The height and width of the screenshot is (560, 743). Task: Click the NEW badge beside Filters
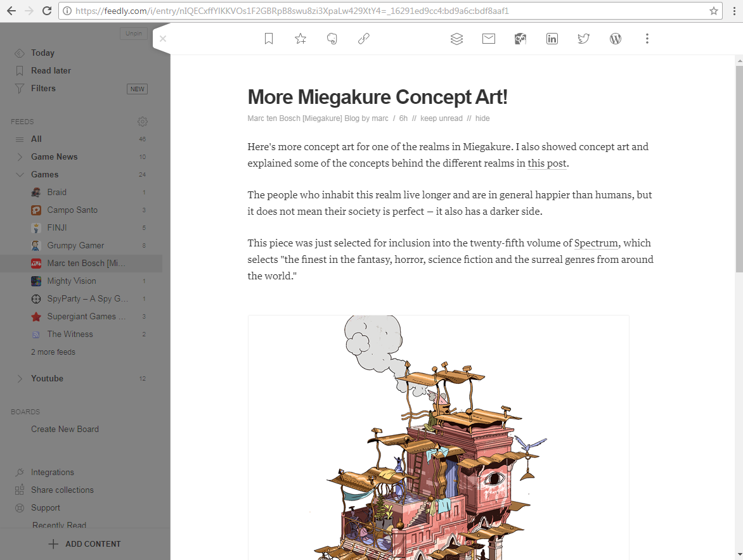tap(138, 89)
